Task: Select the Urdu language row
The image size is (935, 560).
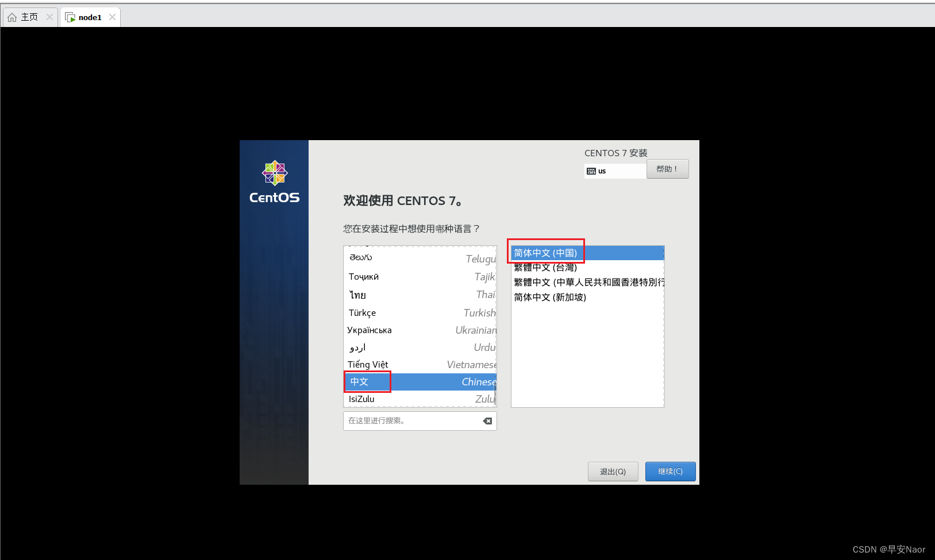Action: (420, 347)
